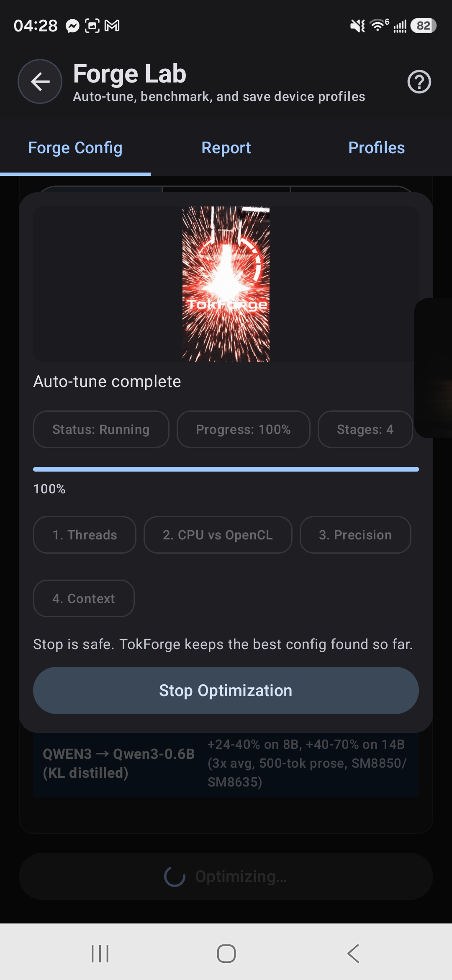Select the '2. CPU vs OpenCL' stage chip

pos(218,535)
